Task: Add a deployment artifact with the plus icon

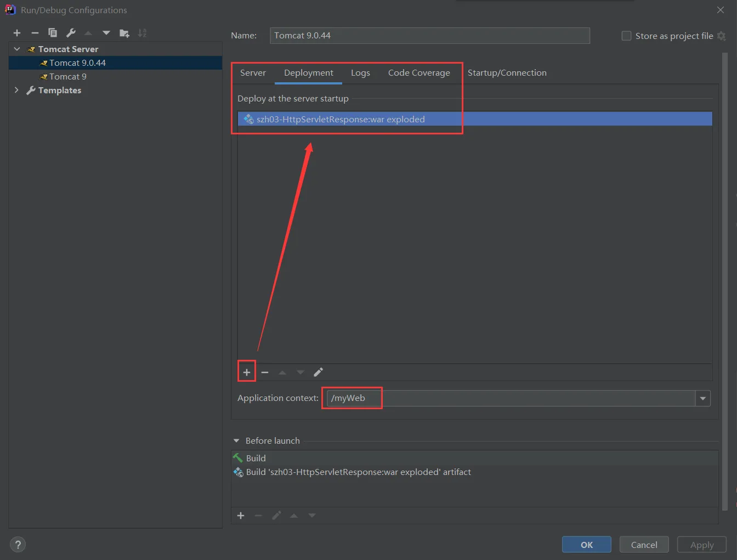Action: coord(247,372)
